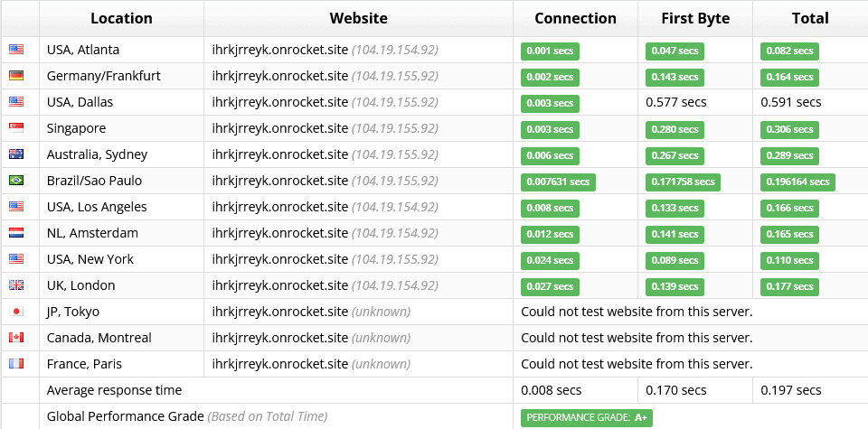Image resolution: width=868 pixels, height=429 pixels.
Task: Click the First Byte column header
Action: coord(695,18)
